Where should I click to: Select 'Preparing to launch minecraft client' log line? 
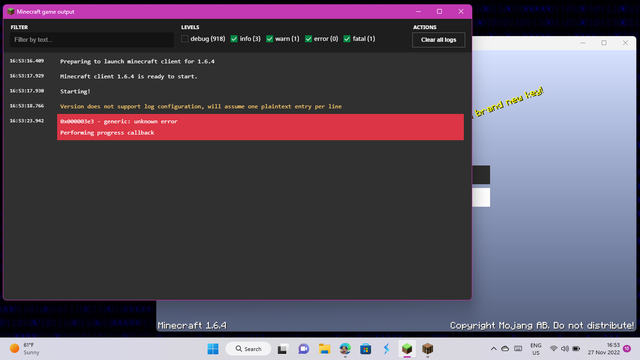pos(137,61)
